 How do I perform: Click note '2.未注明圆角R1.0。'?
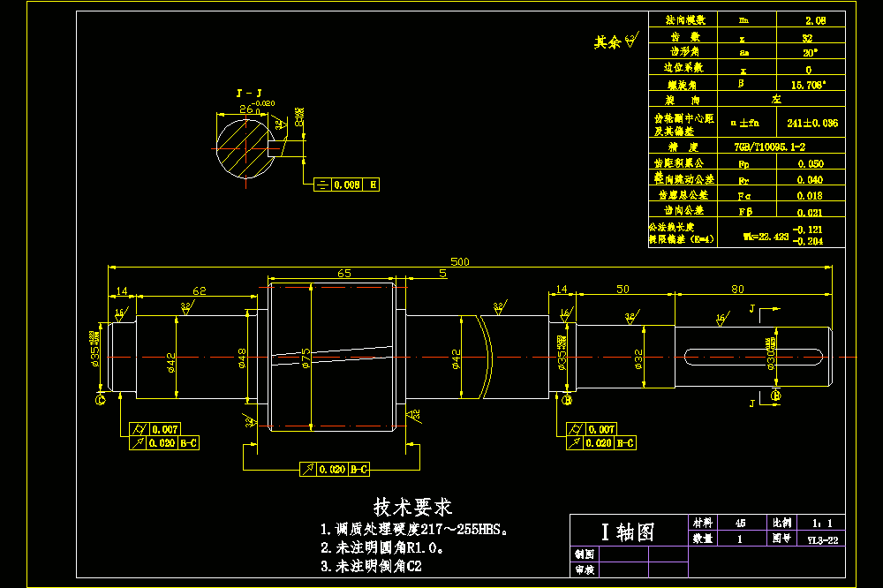pyautogui.click(x=381, y=547)
